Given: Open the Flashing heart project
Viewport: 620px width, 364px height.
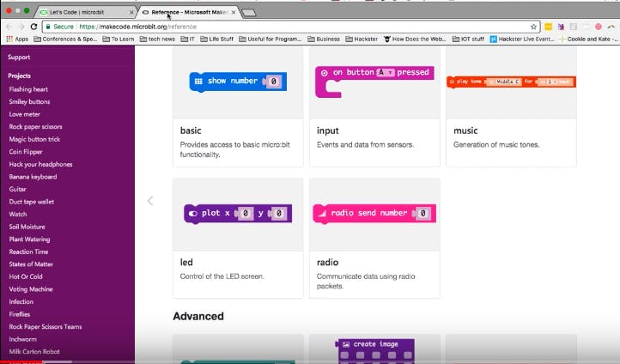Looking at the screenshot, I should pos(28,89).
